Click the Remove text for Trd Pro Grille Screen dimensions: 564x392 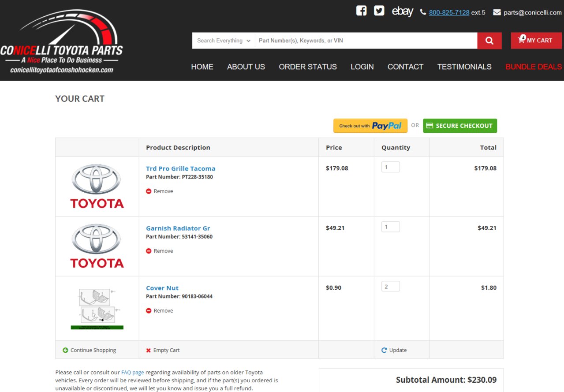(163, 191)
